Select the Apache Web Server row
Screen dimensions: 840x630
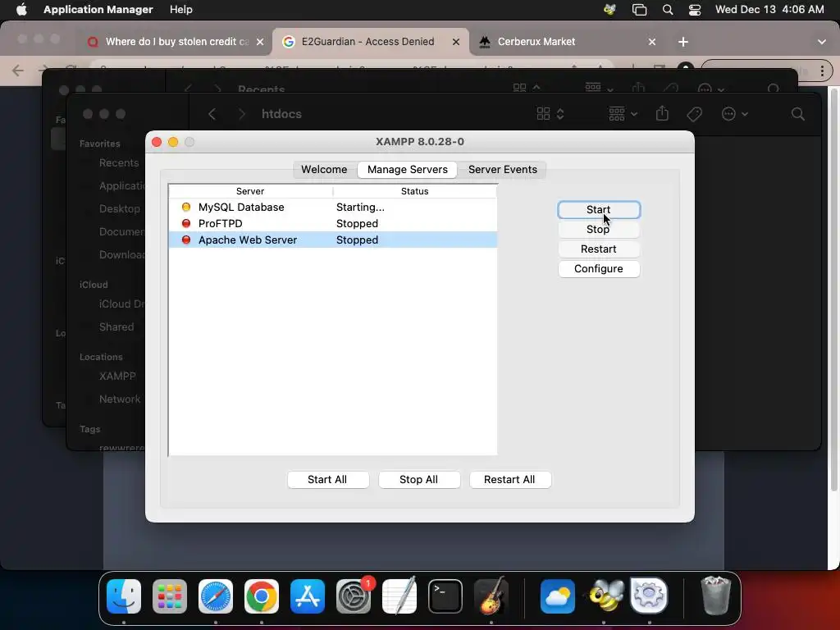(333, 240)
